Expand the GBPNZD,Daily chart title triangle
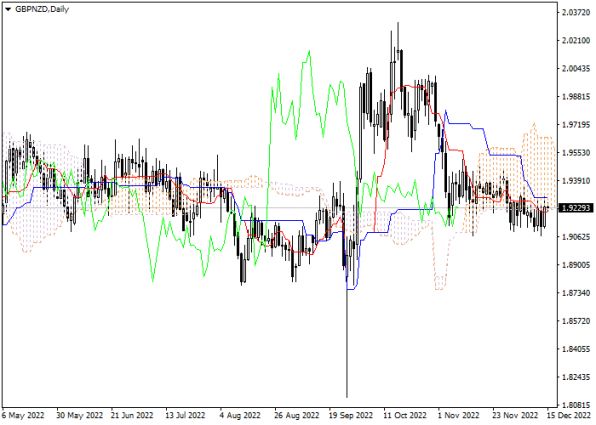Image resolution: width=596 pixels, height=425 pixels. (8, 9)
